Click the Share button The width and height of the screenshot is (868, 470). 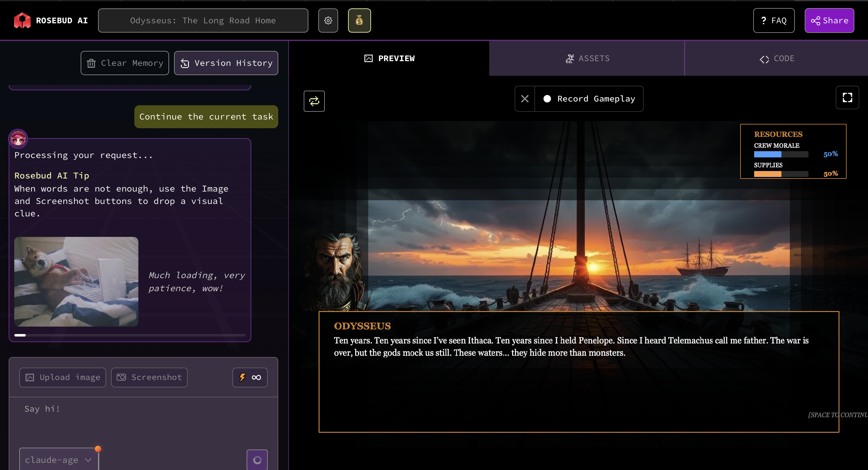(x=829, y=20)
